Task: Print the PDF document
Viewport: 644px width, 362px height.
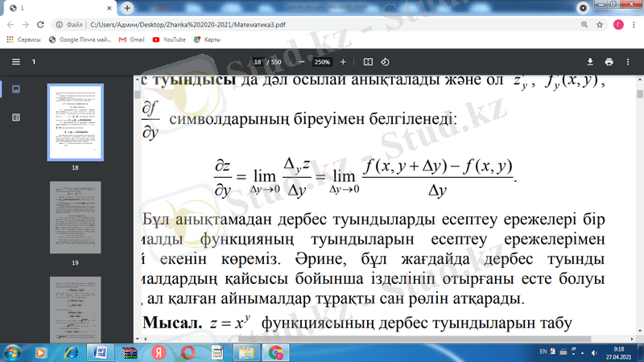Action: coord(609,62)
